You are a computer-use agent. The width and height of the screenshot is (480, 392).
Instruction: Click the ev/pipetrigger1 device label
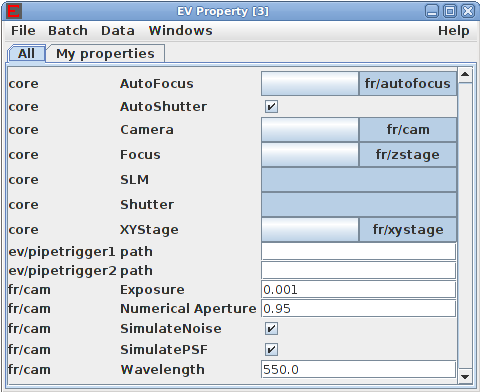click(x=62, y=252)
